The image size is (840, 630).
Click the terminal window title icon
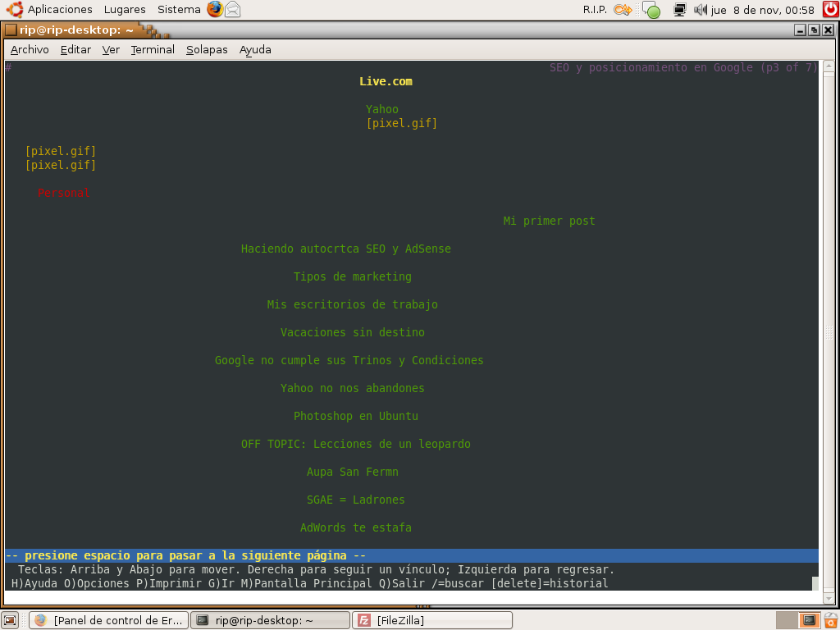pos(11,30)
